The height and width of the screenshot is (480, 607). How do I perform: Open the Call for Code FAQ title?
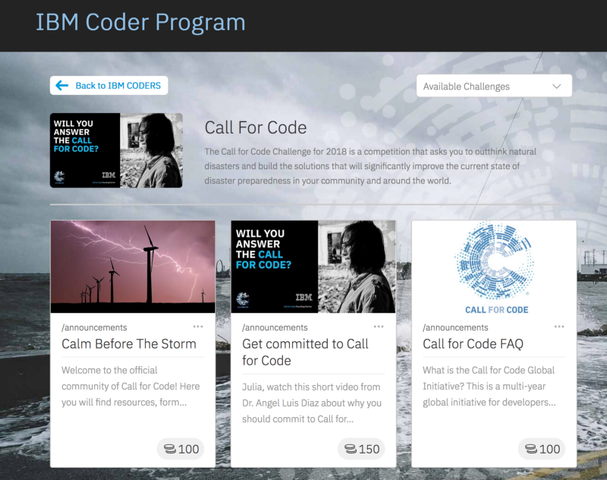473,344
